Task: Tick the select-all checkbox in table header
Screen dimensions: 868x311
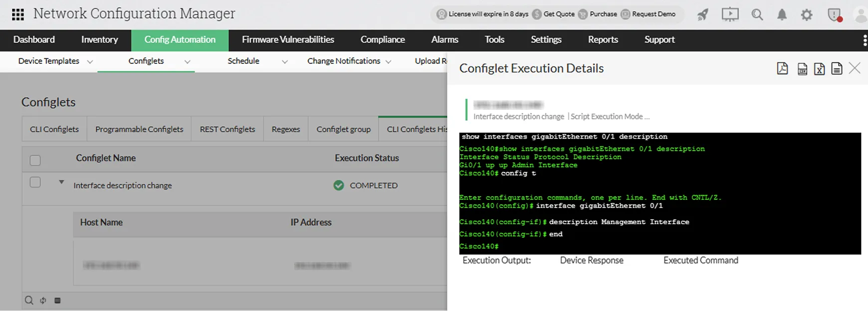Action: pyautogui.click(x=35, y=160)
